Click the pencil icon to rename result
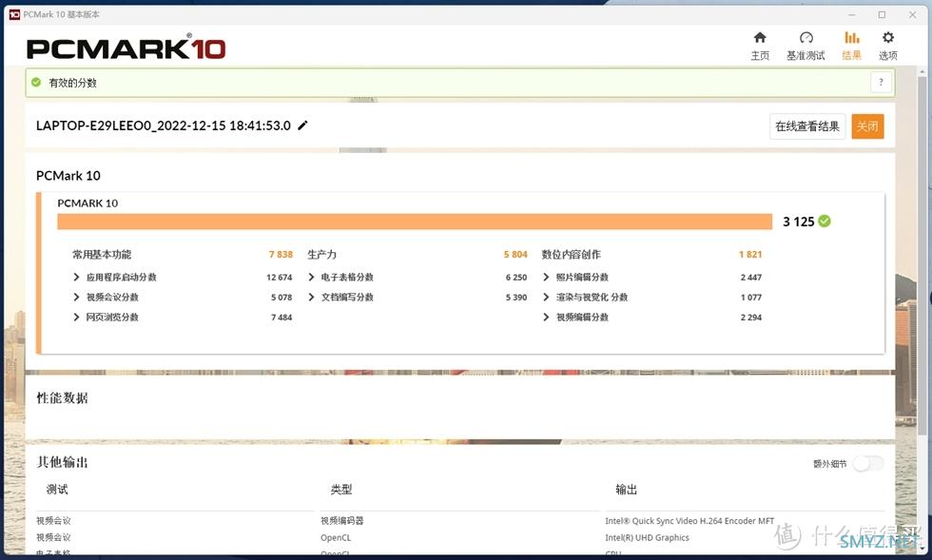The height and width of the screenshot is (560, 932). tap(302, 126)
